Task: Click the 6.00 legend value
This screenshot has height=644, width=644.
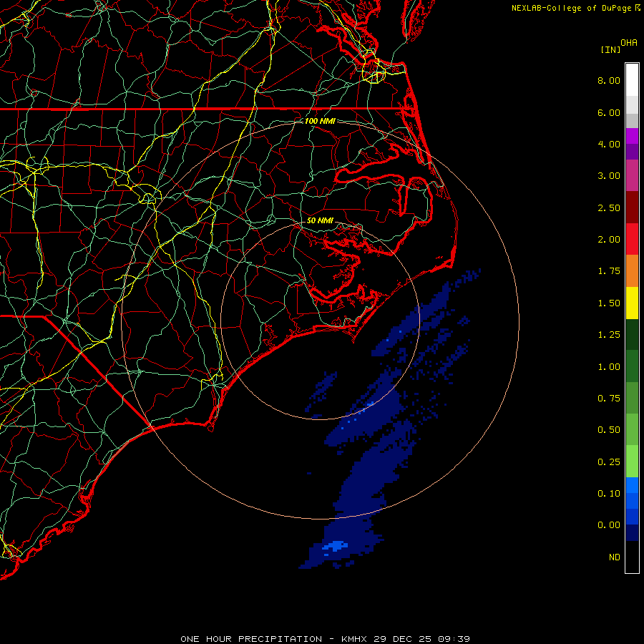Action: [x=609, y=112]
